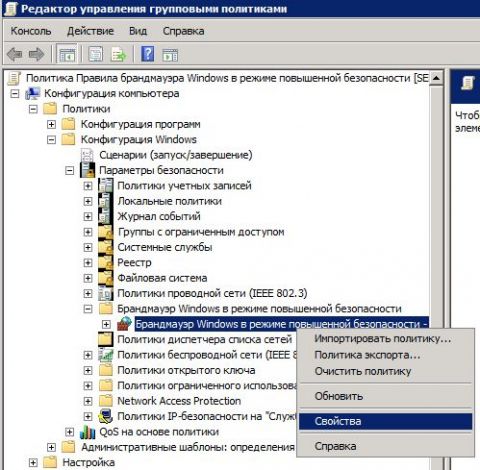Click the icon beside Журнал событий
Image resolution: width=480 pixels, height=470 pixels.
[106, 216]
